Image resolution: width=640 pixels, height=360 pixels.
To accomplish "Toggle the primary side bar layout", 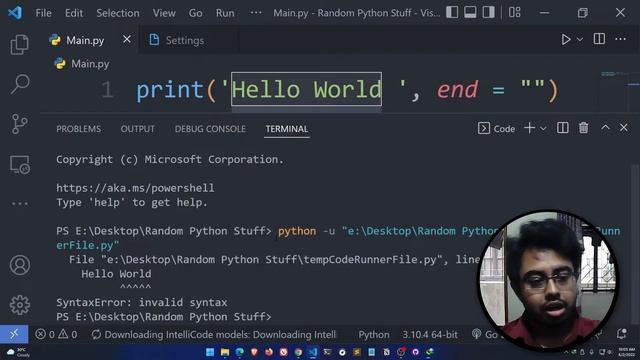I will pyautogui.click(x=452, y=12).
